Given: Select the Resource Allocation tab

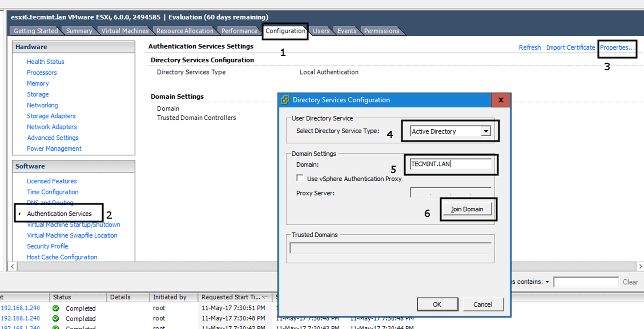Looking at the screenshot, I should [x=185, y=31].
